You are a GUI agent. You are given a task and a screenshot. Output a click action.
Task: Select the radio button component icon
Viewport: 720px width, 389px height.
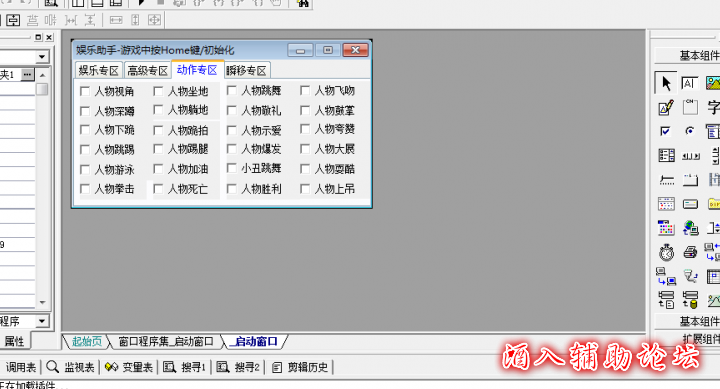click(x=690, y=131)
